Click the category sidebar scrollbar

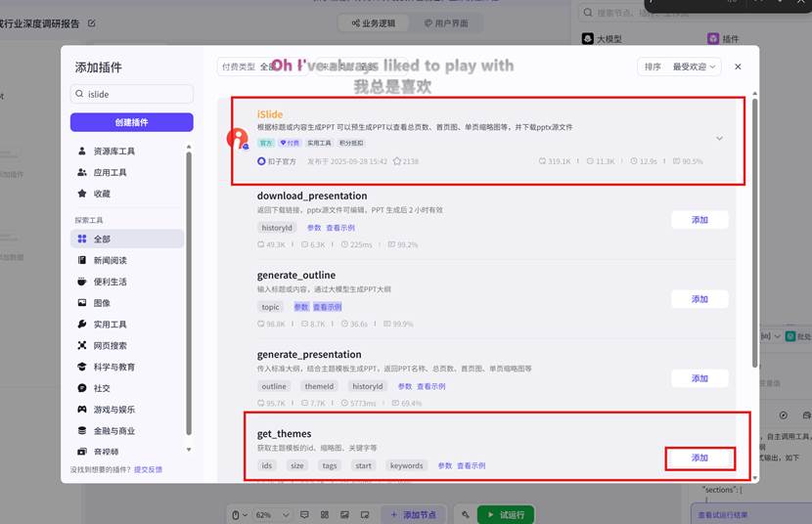coord(189,293)
